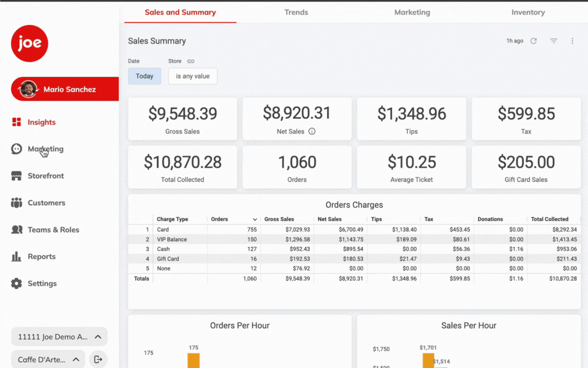Click the logout icon button

click(98, 359)
